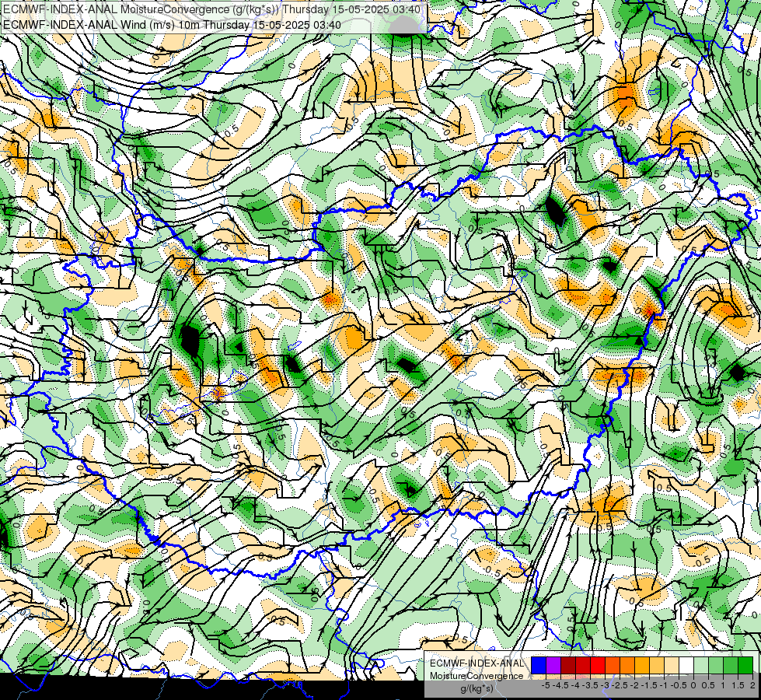Click the blue legend color swatch
The height and width of the screenshot is (700, 761).
coord(539,665)
